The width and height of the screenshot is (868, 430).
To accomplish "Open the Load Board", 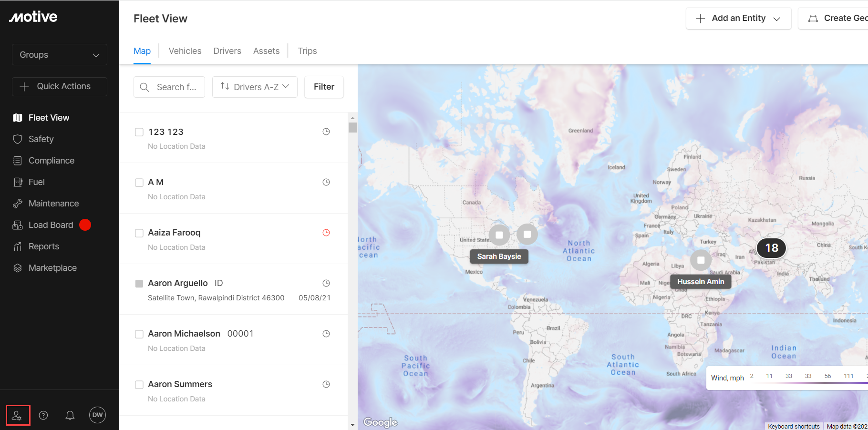I will (51, 225).
